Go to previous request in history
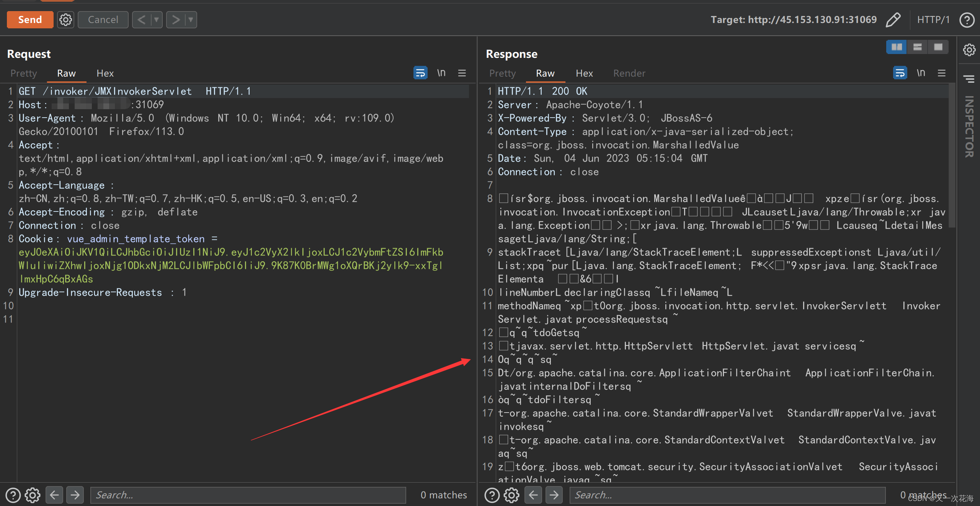980x506 pixels. pos(142,20)
